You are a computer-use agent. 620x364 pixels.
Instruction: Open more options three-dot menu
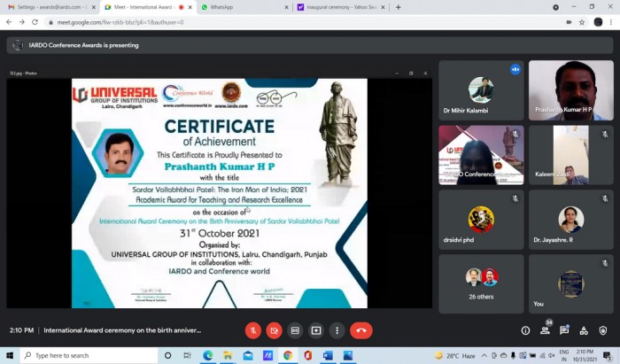[337, 330]
